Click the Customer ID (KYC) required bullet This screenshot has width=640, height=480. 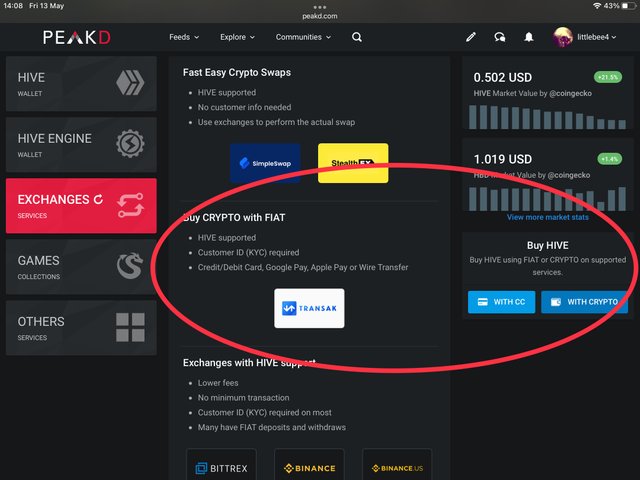coord(249,253)
